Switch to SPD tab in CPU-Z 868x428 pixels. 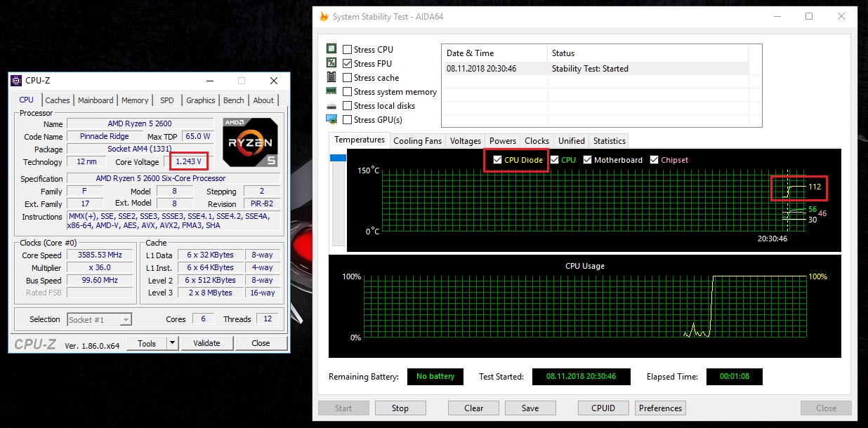(167, 100)
